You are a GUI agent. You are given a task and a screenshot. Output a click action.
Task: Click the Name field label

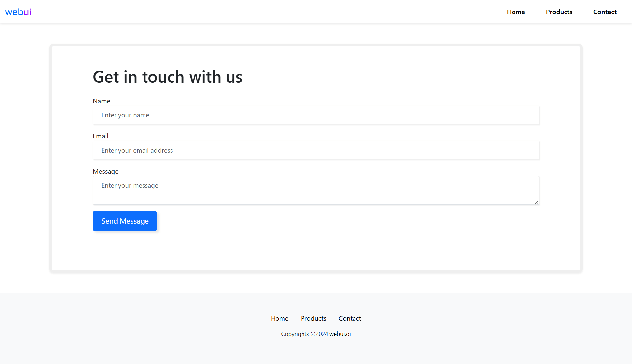[101, 101]
